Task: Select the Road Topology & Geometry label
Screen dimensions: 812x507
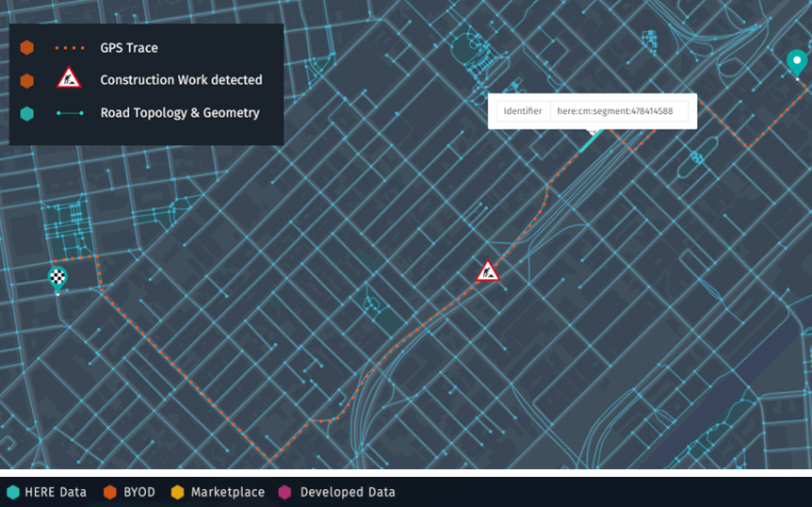Action: (x=180, y=113)
